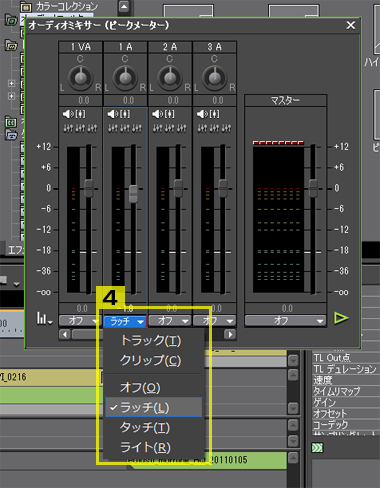Select the 1 VA track header label
Screen dimensions: 380x488
(x=80, y=47)
